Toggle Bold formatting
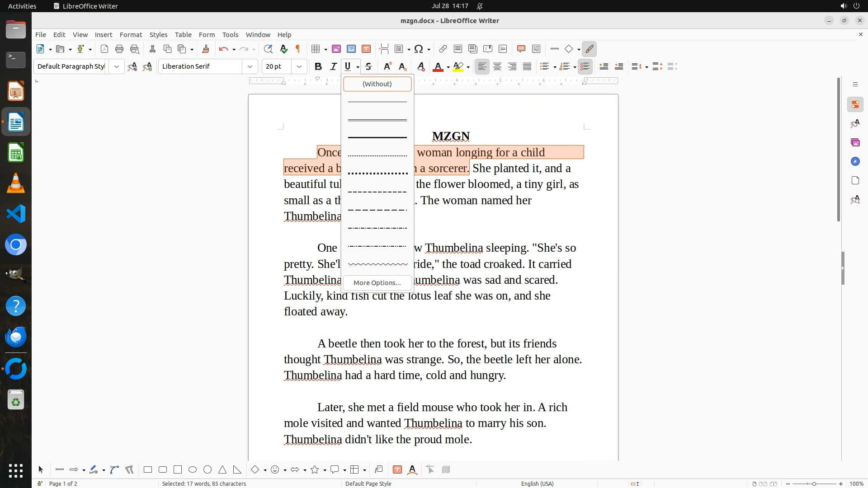This screenshot has width=868, height=488. (x=318, y=66)
